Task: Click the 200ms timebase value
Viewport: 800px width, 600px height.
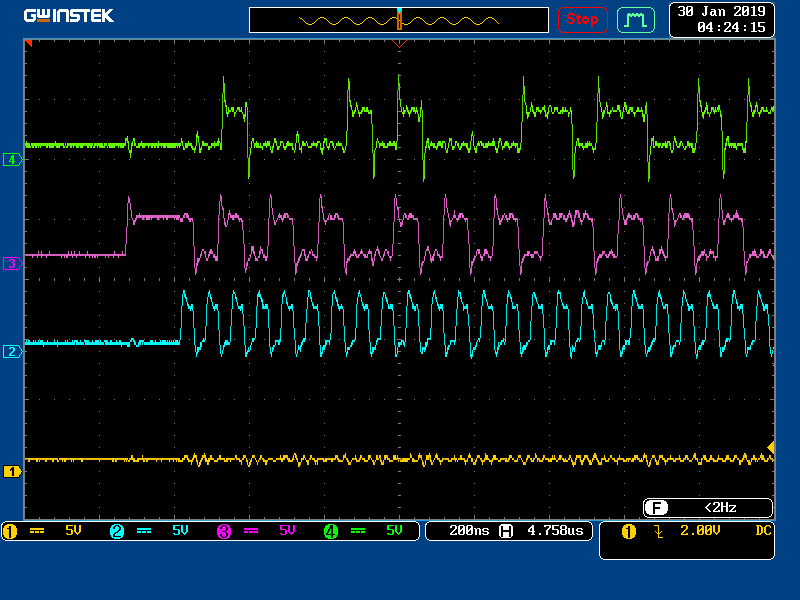Action: click(x=469, y=531)
